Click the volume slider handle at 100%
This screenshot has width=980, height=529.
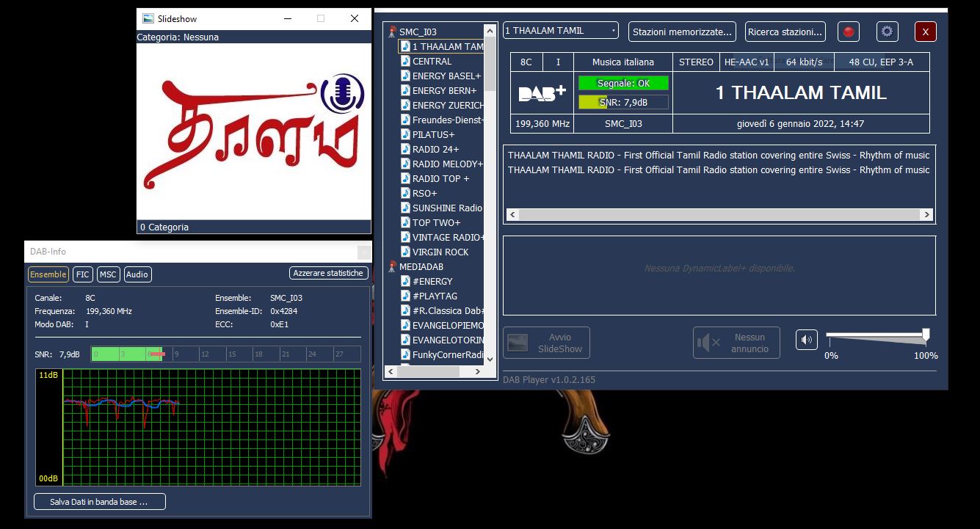click(x=926, y=335)
